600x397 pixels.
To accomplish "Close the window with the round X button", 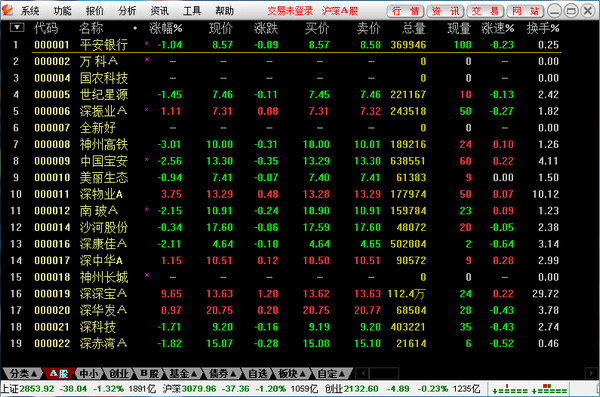I will click(588, 11).
